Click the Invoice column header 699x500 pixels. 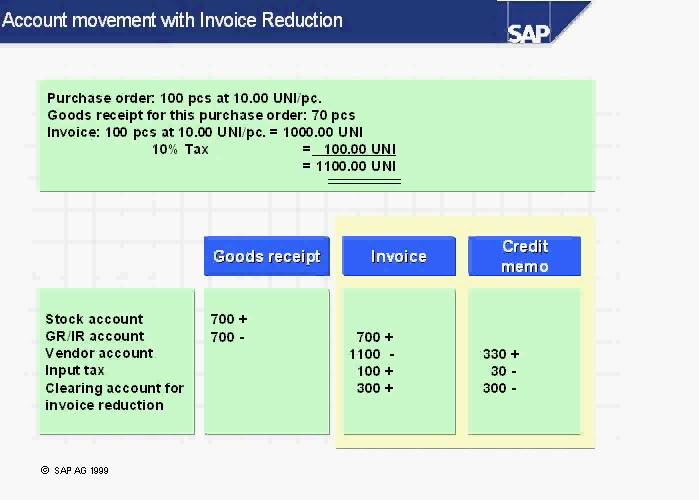pos(399,256)
